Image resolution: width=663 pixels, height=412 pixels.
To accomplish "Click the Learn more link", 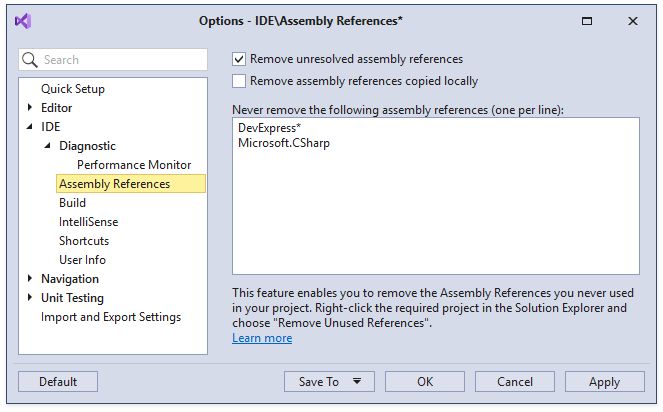I will click(x=262, y=338).
